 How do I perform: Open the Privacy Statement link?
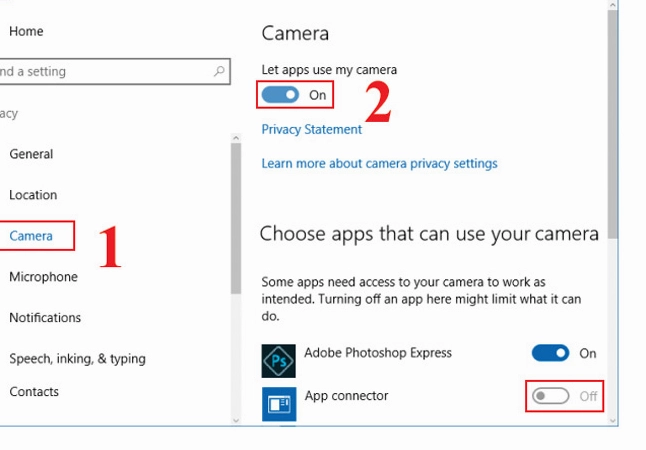point(311,129)
